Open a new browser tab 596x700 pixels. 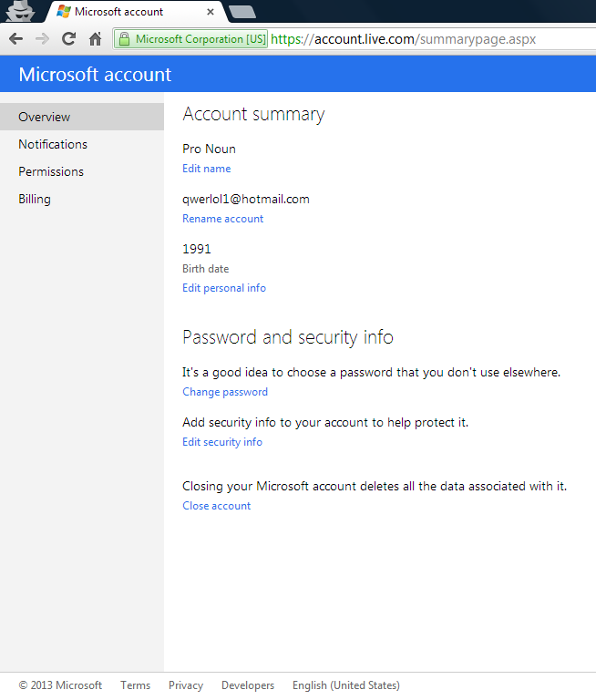pyautogui.click(x=241, y=12)
